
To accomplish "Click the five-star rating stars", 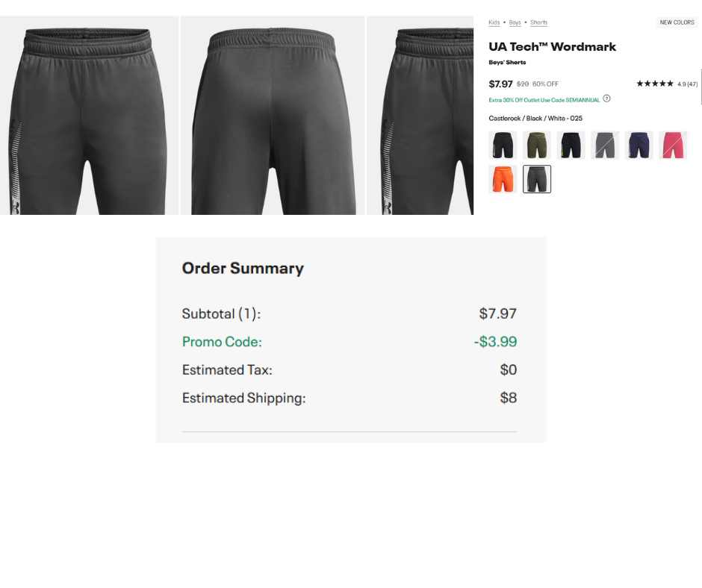I will point(654,84).
